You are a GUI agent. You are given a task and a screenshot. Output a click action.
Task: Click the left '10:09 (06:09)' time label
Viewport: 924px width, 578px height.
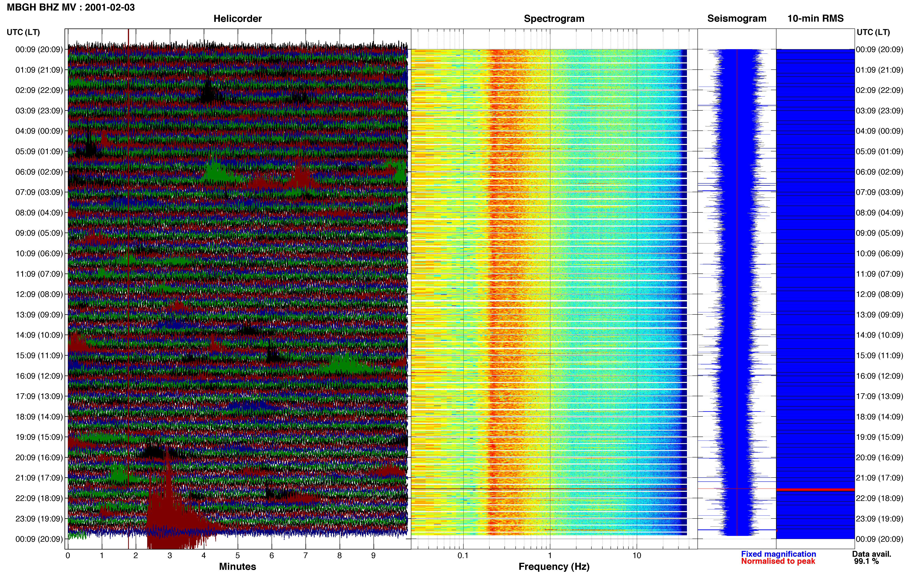(x=39, y=253)
